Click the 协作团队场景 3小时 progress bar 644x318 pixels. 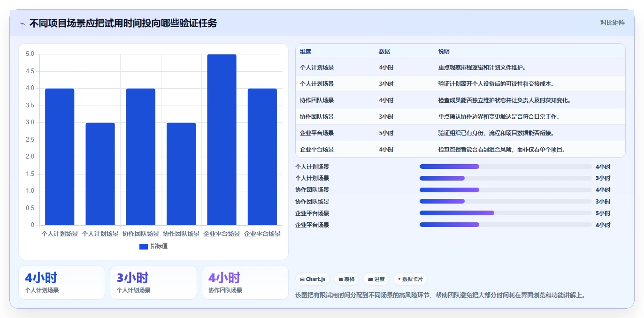tap(506, 202)
